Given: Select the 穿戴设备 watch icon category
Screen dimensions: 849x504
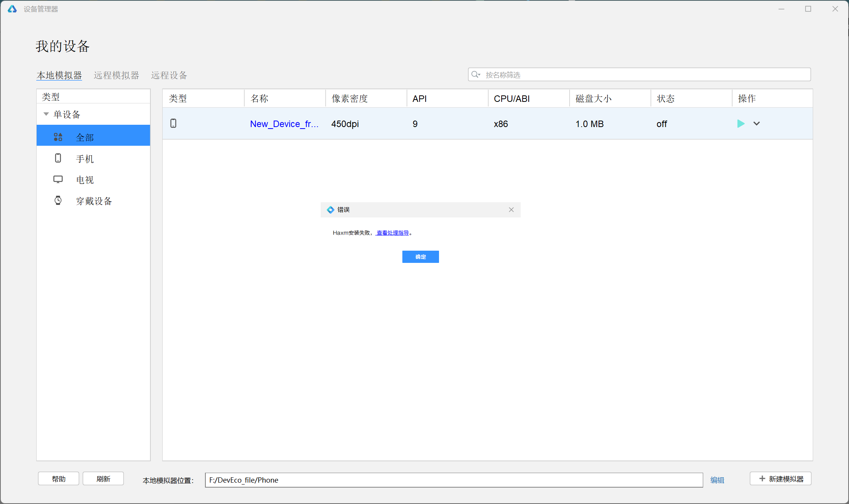Looking at the screenshot, I should pos(58,201).
